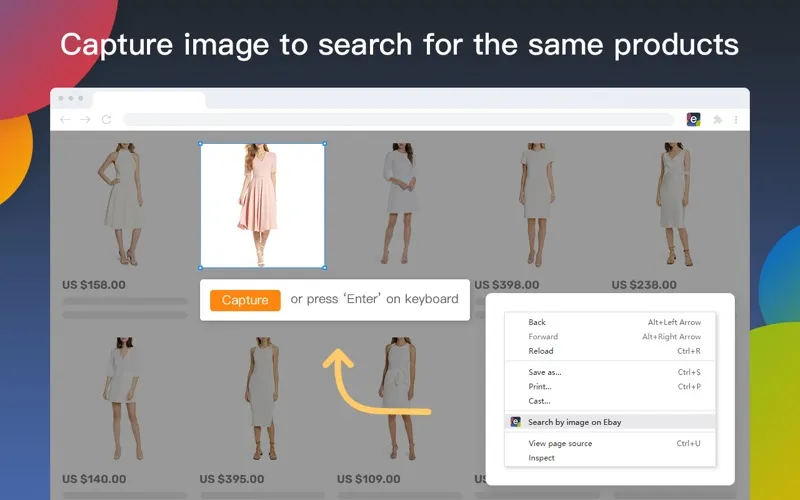The height and width of the screenshot is (500, 800).
Task: Click Search by image on Ebay
Action: pos(610,422)
